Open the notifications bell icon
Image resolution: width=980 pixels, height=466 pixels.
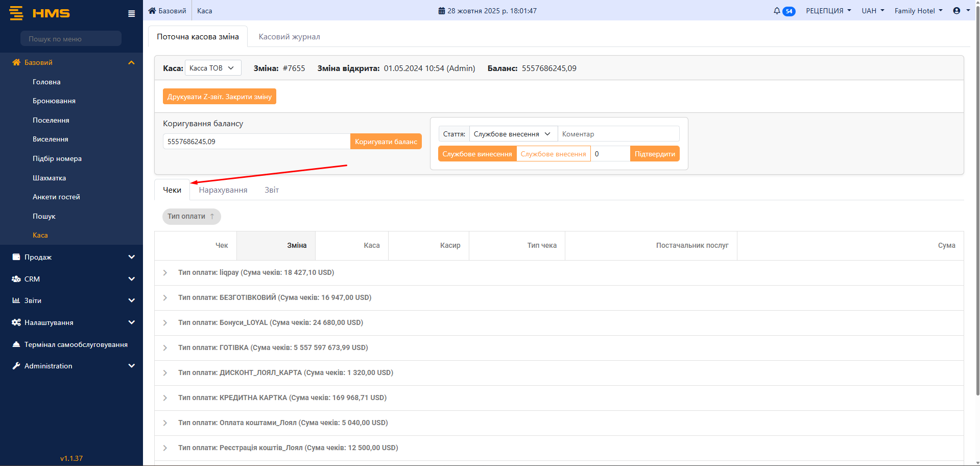[777, 11]
